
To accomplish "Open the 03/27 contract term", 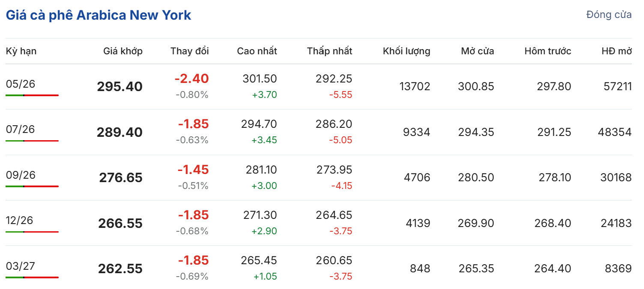I will tap(21, 266).
